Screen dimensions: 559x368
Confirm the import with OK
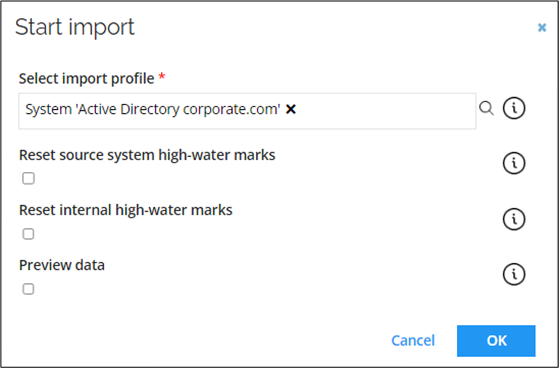pyautogui.click(x=496, y=341)
